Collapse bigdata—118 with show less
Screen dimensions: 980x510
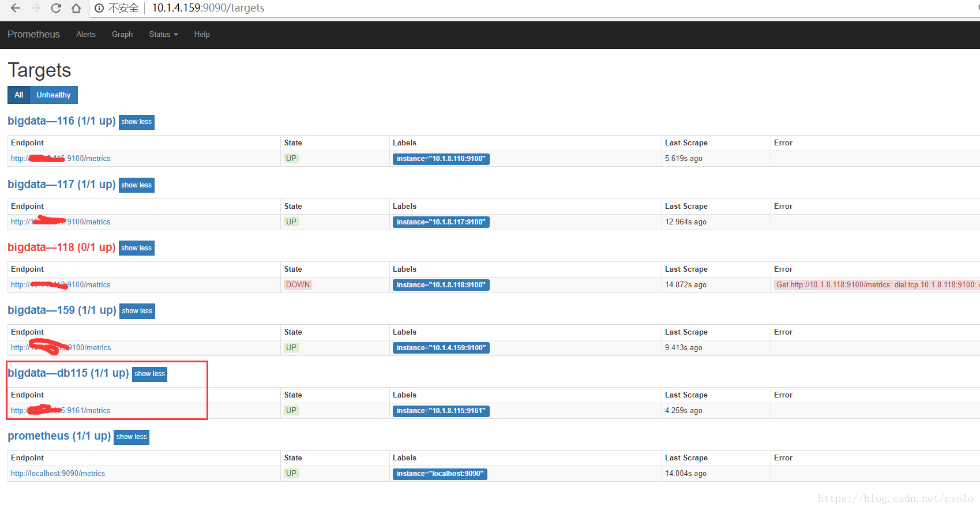pyautogui.click(x=137, y=248)
